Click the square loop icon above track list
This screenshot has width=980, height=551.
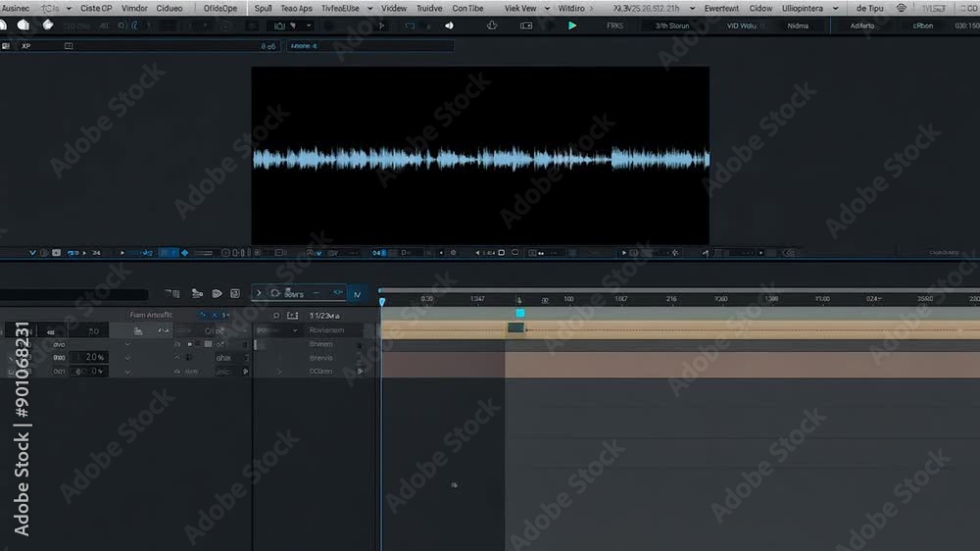pos(235,293)
